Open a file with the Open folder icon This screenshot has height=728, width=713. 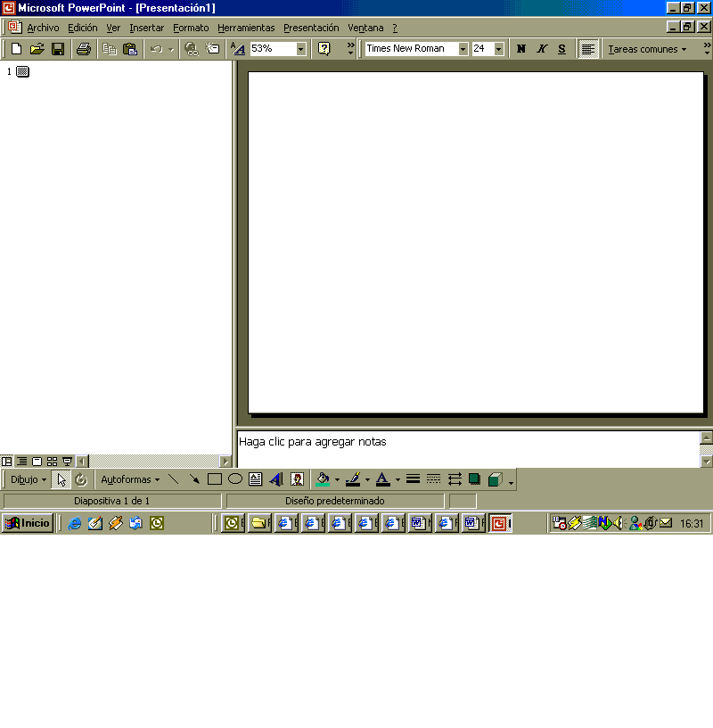click(x=37, y=49)
